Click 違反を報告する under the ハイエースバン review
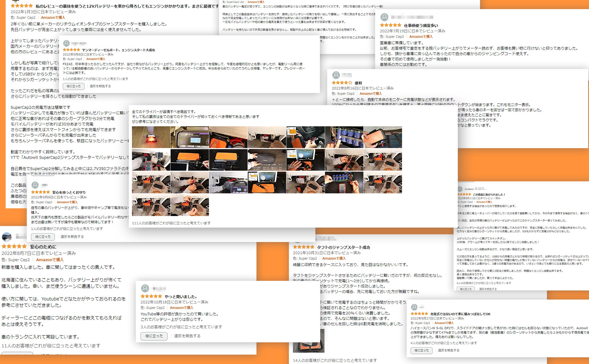 448,350
